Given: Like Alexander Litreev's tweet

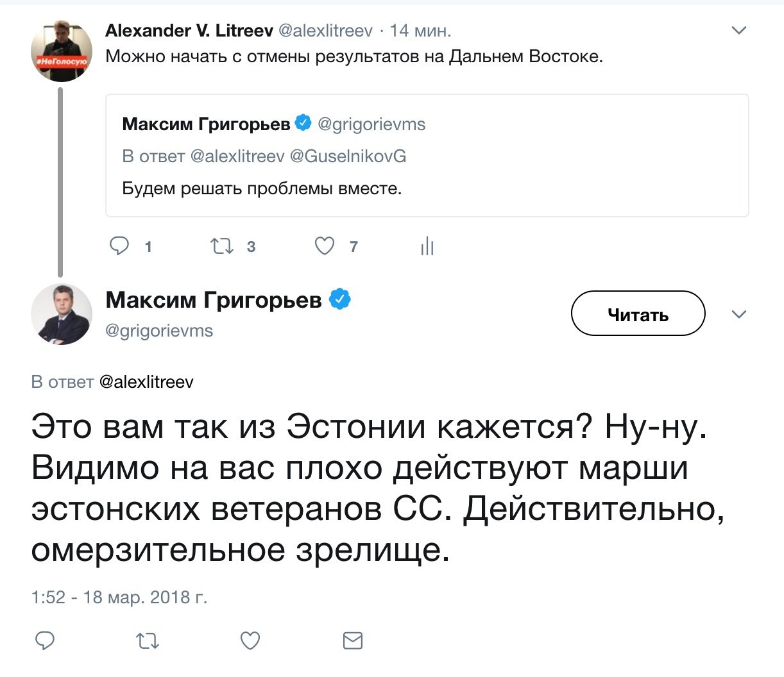Looking at the screenshot, I should click(325, 246).
